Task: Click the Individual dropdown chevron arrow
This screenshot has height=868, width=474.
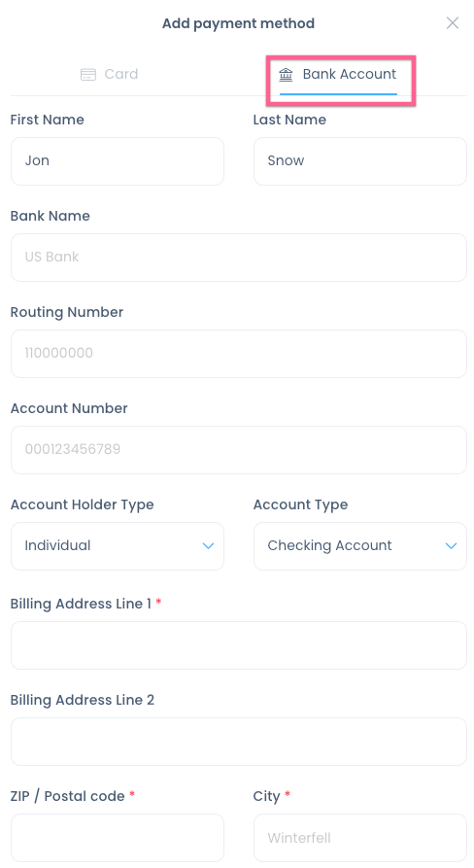Action: coord(208,546)
